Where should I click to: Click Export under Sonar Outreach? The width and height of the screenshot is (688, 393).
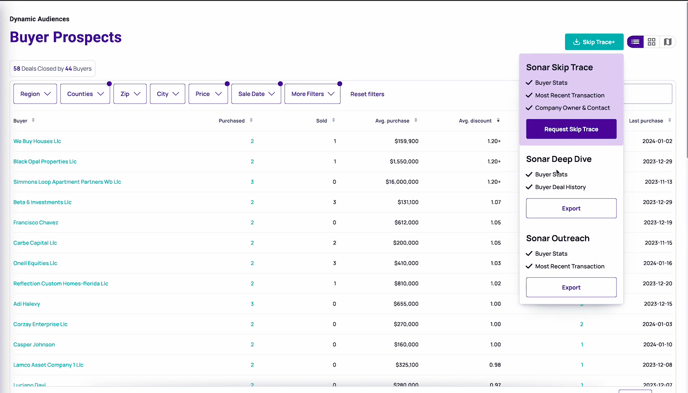coord(571,287)
